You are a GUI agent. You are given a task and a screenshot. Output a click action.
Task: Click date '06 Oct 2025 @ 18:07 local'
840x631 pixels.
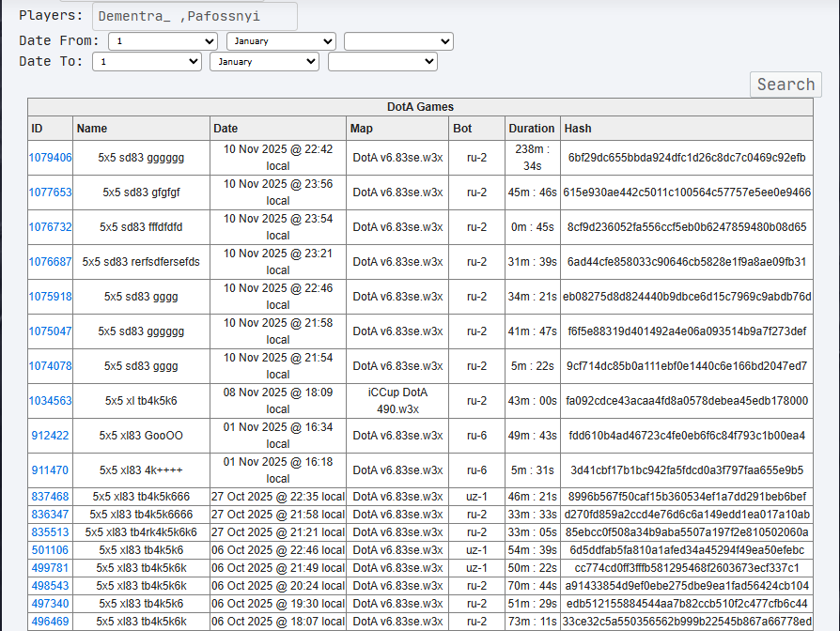point(278,622)
